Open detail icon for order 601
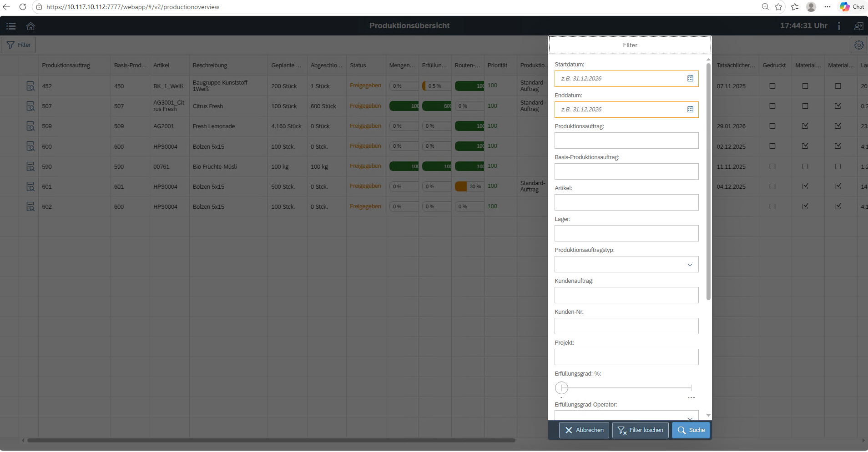 [30, 186]
